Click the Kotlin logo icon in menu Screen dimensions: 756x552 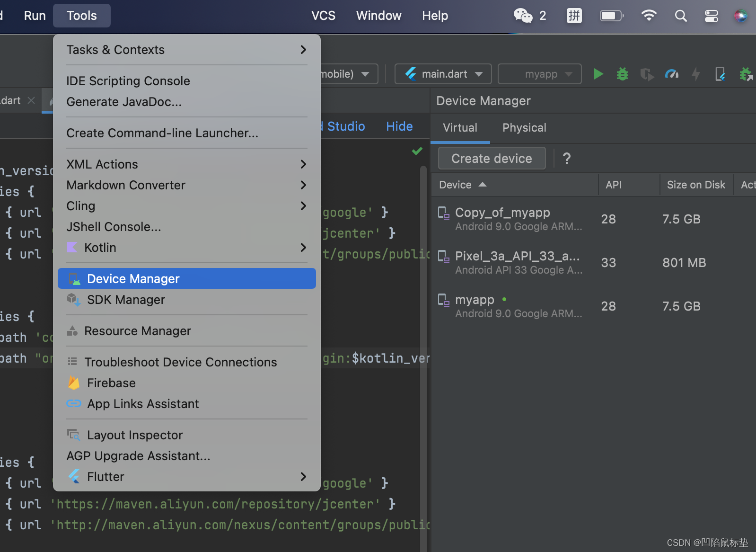(72, 247)
